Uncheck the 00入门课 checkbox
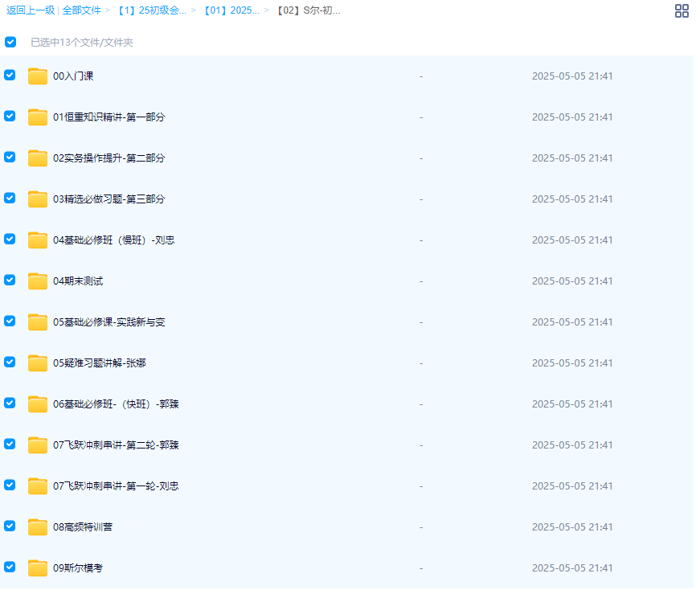Image resolution: width=700 pixels, height=594 pixels. (10, 76)
